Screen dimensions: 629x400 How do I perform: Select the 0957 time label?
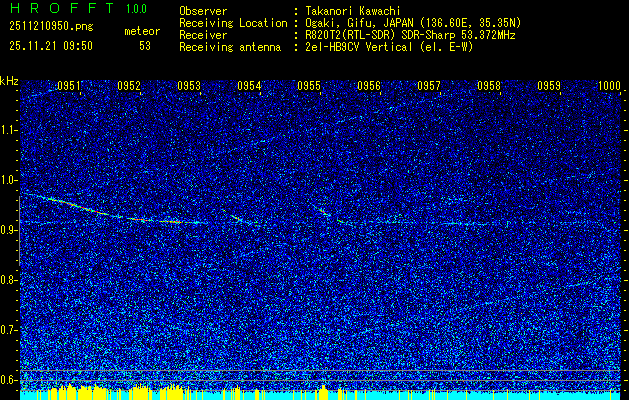(429, 86)
